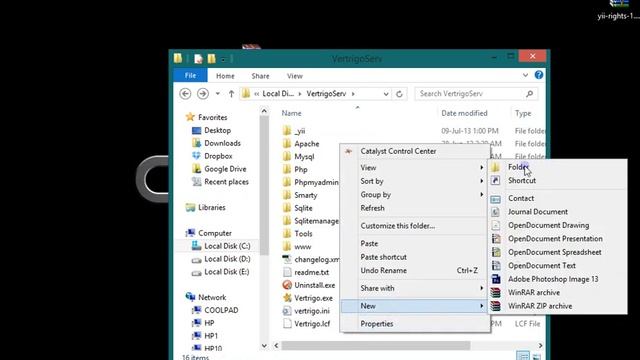This screenshot has width=640, height=360.
Task: Select the Smarty folder
Action: (x=306, y=195)
